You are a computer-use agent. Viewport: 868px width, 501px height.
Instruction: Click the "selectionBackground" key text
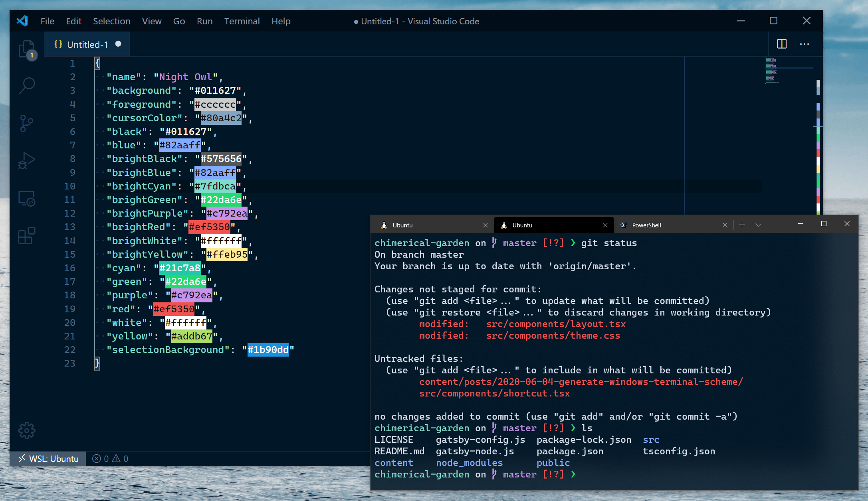tap(168, 350)
